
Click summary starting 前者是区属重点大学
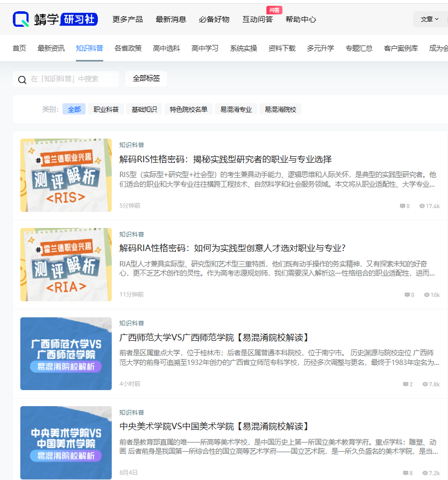pos(279,357)
